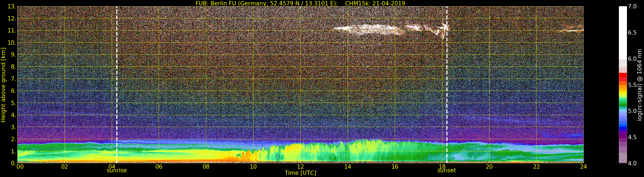Click the height axis tick '3.'

coord(14,127)
